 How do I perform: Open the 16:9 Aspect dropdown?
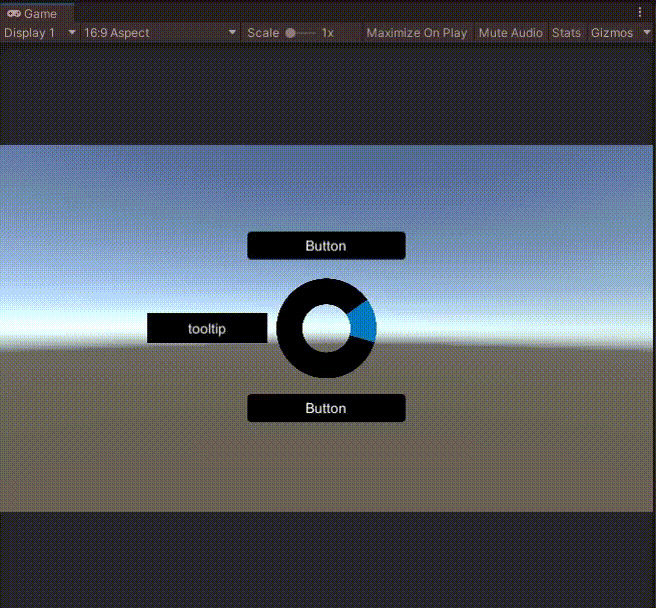(160, 33)
